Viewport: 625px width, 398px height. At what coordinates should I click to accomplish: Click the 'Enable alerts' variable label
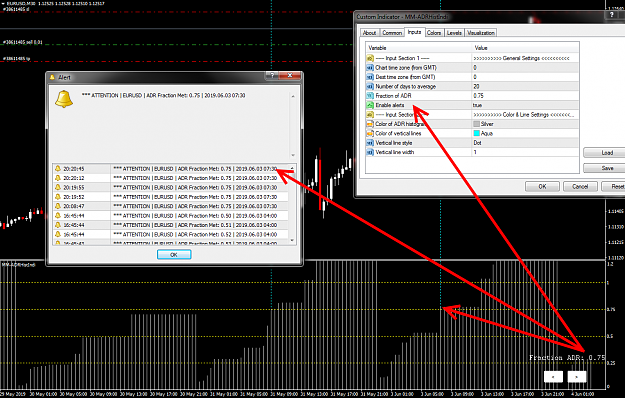tap(390, 105)
